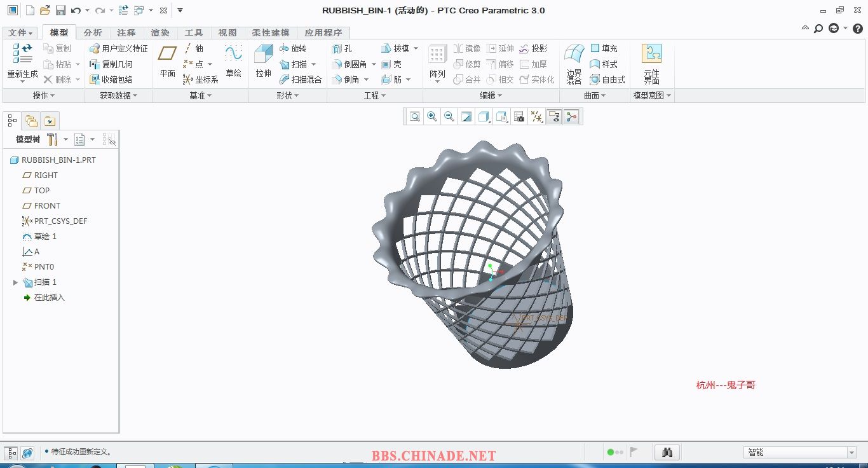This screenshot has height=468, width=868.
Task: Undo the last action
Action: click(76, 10)
